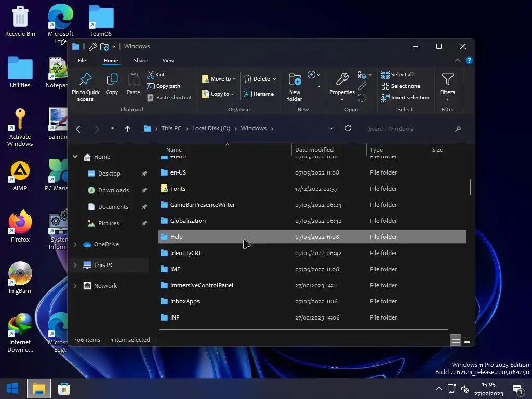Click This PC in address breadcrumb
The height and width of the screenshot is (399, 532).
[171, 129]
